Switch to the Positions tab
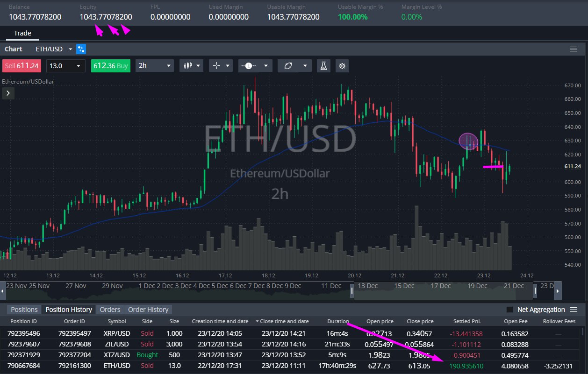This screenshot has width=588, height=374. tap(24, 310)
